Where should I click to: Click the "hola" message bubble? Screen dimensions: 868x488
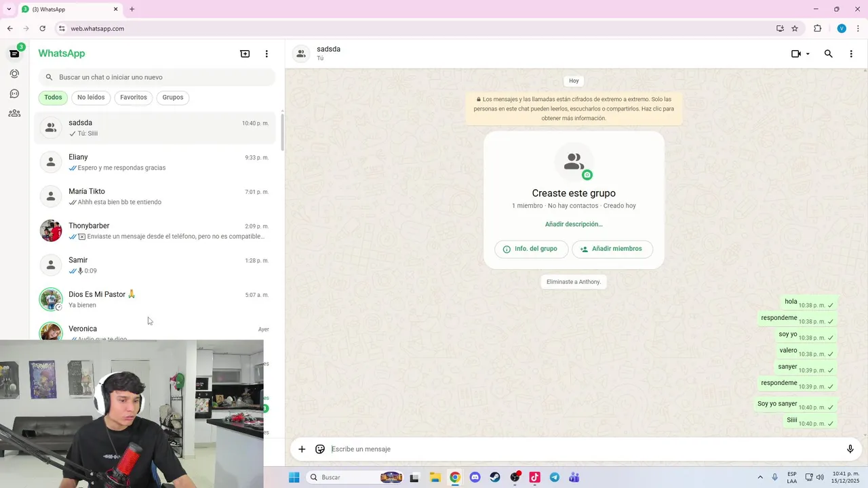coord(808,302)
